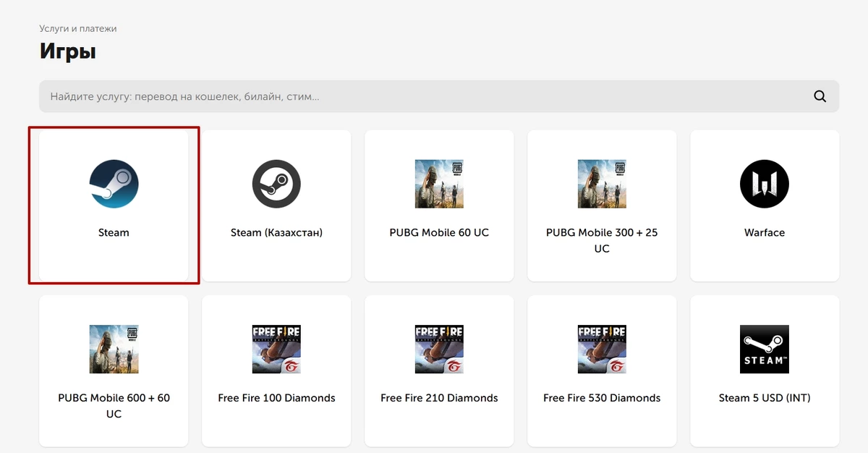Click the PUBG Mobile 600 + 60 UC image
The width and height of the screenshot is (868, 453).
(x=114, y=349)
